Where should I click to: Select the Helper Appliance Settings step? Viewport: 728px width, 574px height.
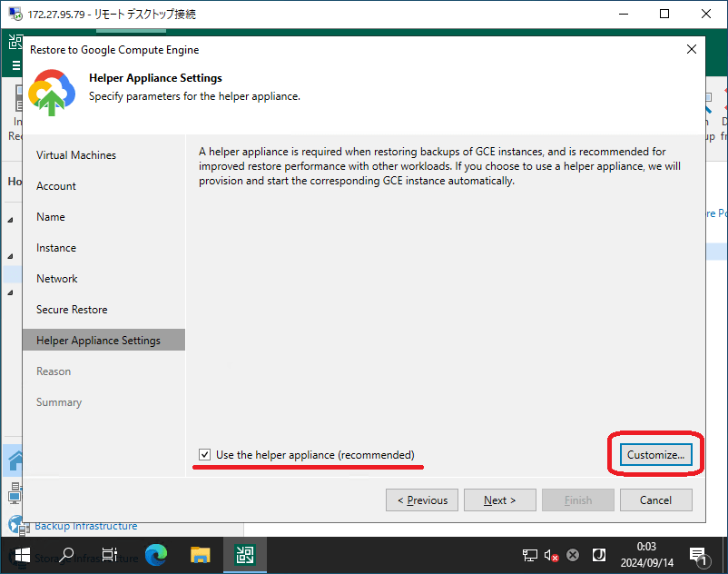click(103, 340)
